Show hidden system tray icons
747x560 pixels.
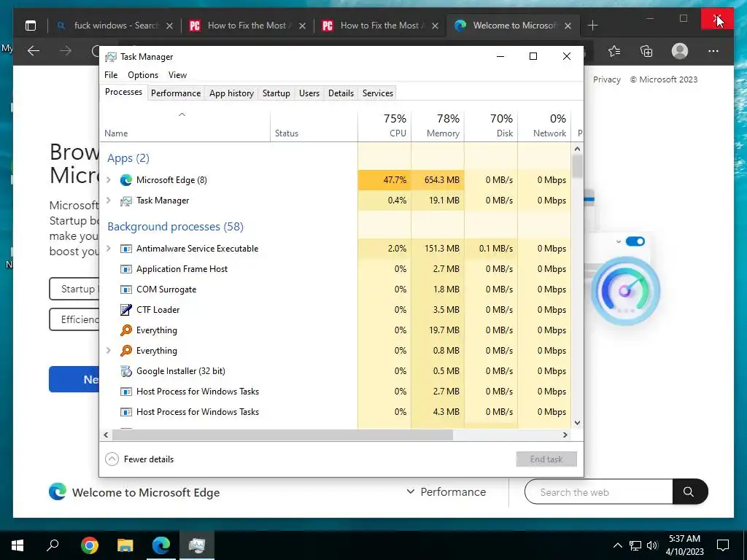(x=617, y=545)
